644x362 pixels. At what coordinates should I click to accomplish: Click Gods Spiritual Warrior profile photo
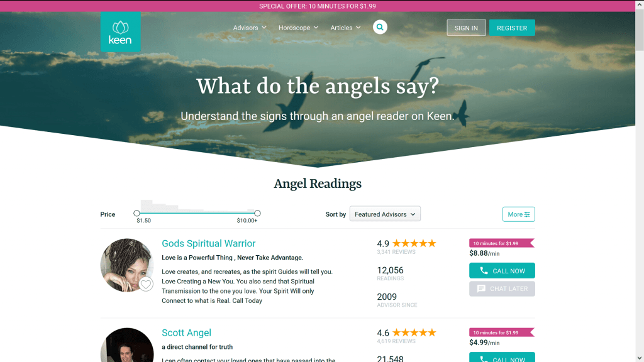coord(127,265)
